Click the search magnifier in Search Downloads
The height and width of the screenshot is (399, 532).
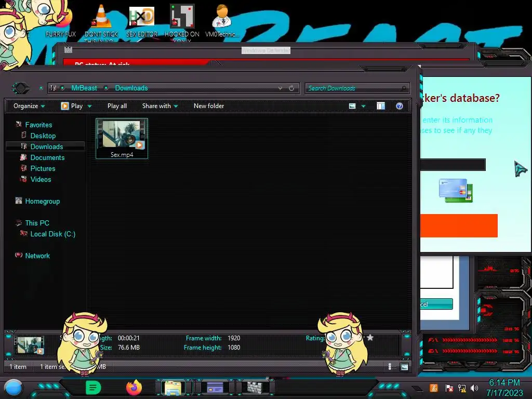point(403,88)
